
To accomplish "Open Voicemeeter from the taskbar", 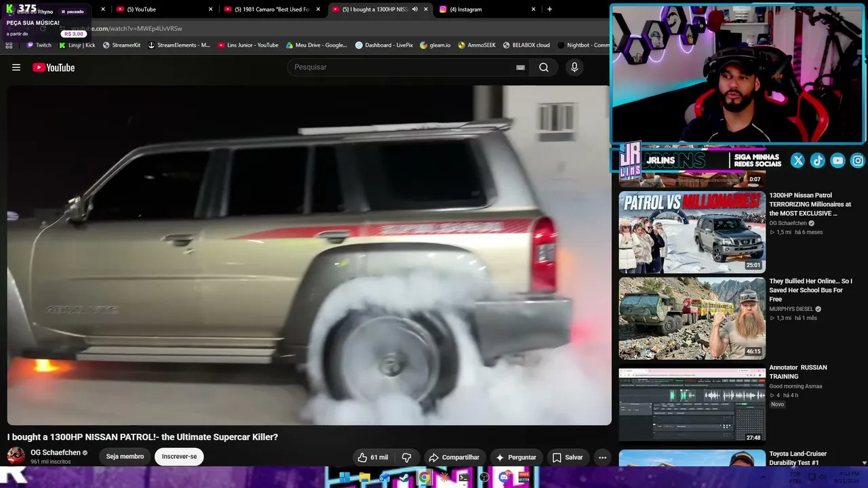I will tap(524, 477).
